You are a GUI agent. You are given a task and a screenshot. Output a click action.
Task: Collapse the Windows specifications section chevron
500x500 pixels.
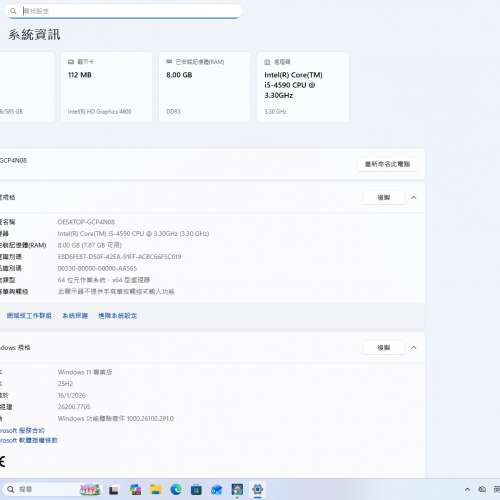[413, 348]
